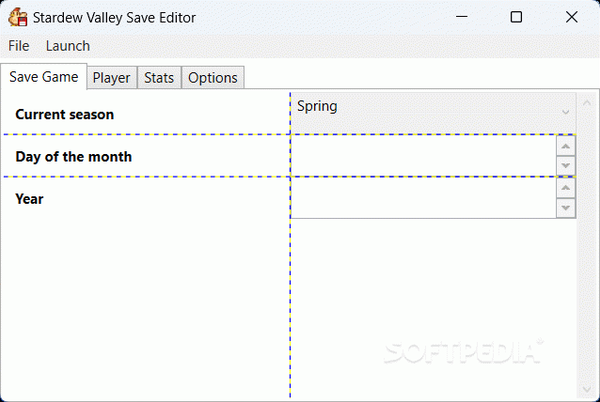The width and height of the screenshot is (600, 402).
Task: Click the scrollbar down arrow
Action: click(x=587, y=389)
